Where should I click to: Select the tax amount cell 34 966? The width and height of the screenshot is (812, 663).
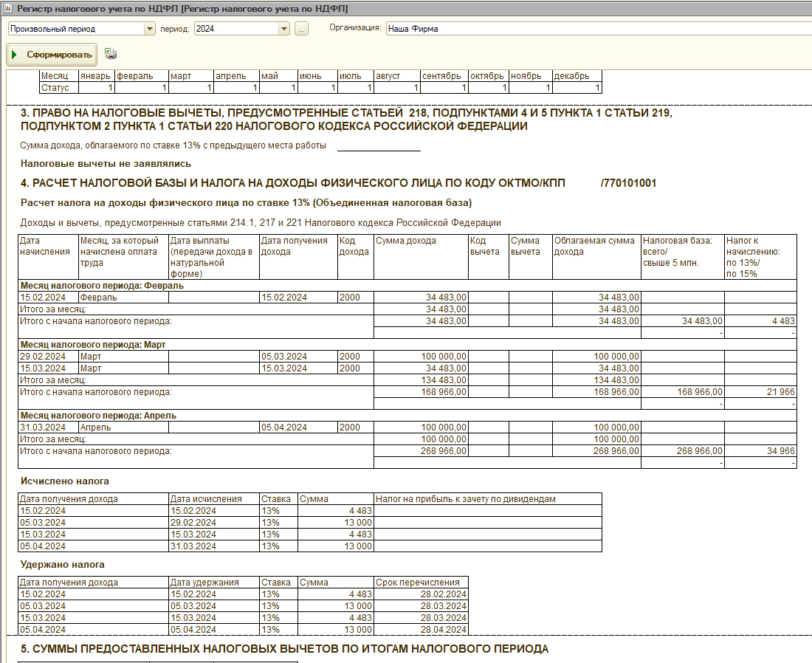coord(760,450)
